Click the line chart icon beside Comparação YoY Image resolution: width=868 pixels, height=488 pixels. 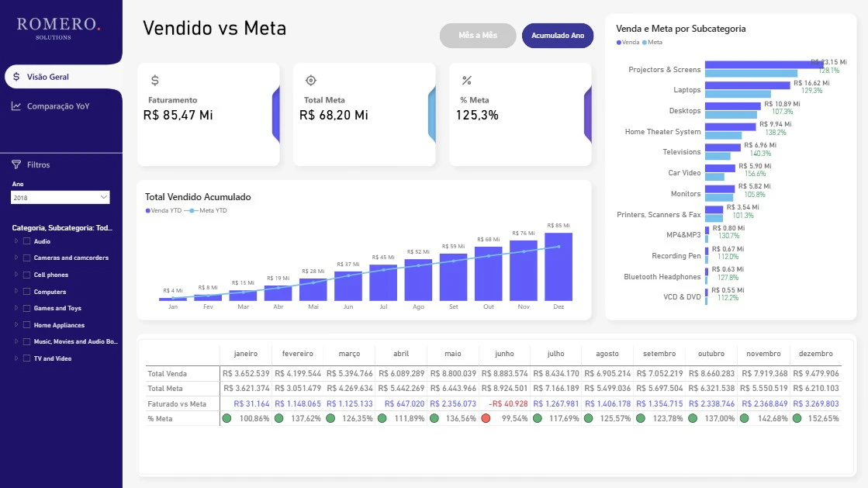16,106
